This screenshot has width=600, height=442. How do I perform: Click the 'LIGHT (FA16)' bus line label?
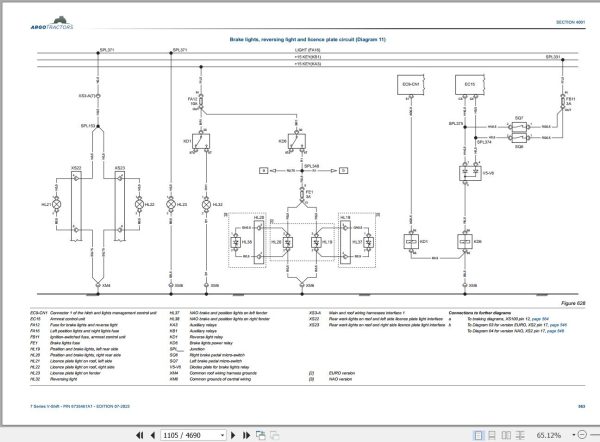coord(308,50)
